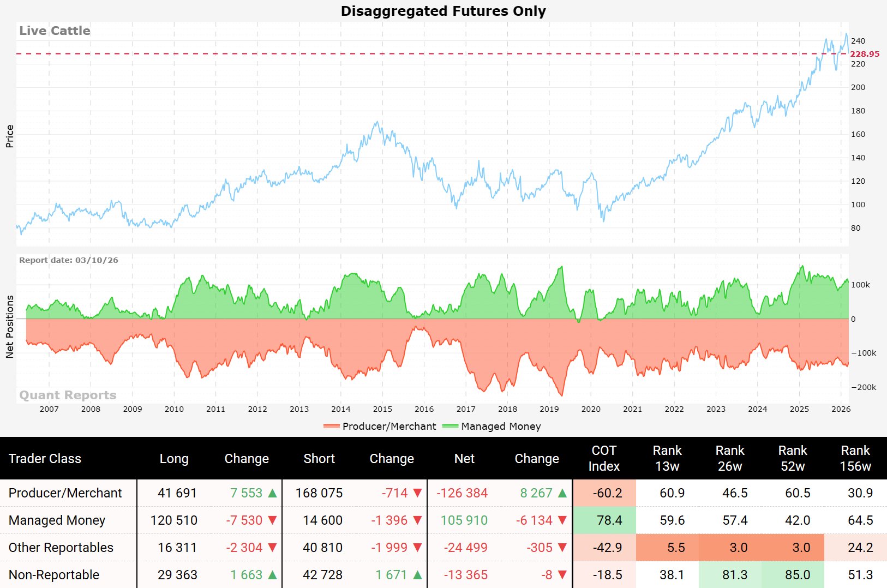
Task: Click the red down arrow beside -7 530
Action: tap(273, 520)
